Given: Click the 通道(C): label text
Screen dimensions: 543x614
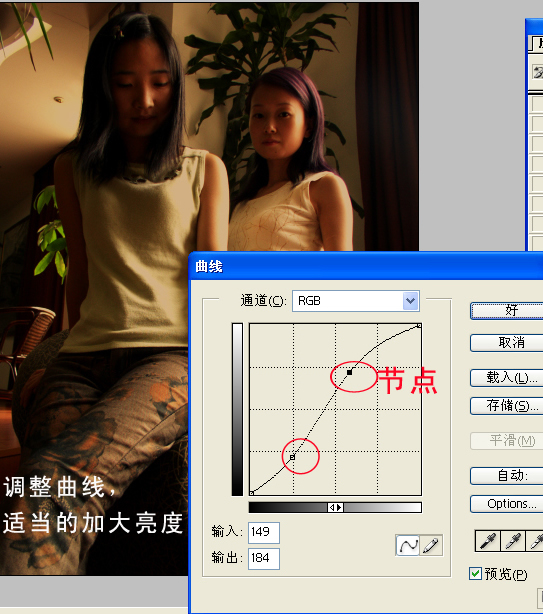Looking at the screenshot, I should click(x=263, y=301).
